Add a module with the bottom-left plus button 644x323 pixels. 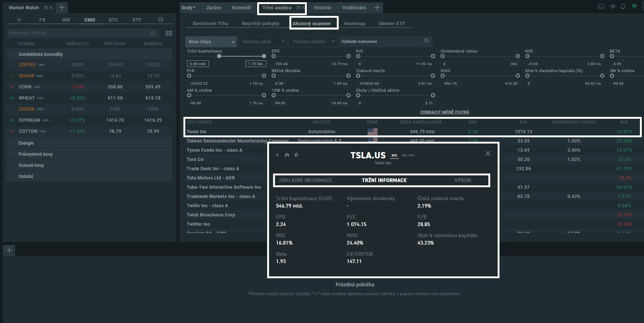coord(9,250)
